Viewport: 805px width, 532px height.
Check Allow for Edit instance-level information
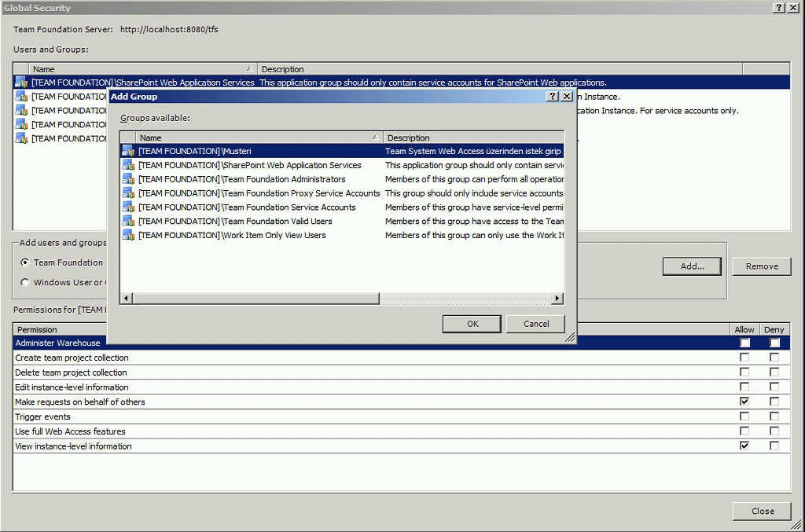point(744,387)
